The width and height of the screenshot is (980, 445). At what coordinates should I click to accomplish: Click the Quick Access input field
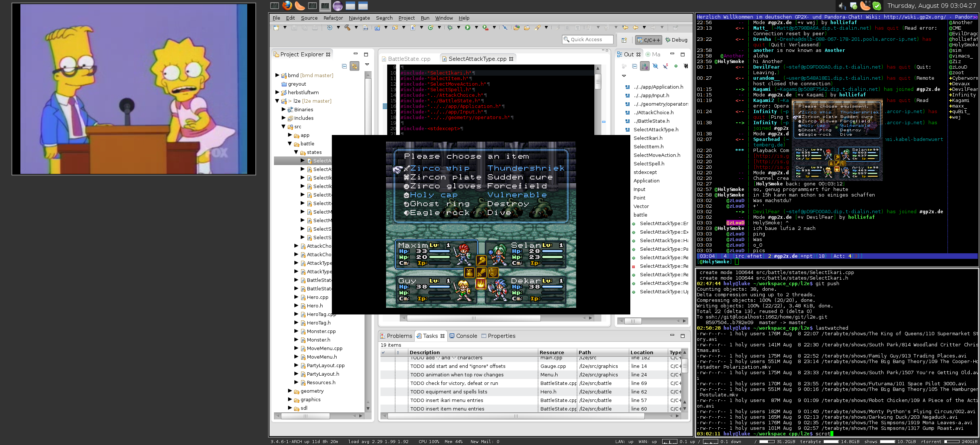coord(588,40)
